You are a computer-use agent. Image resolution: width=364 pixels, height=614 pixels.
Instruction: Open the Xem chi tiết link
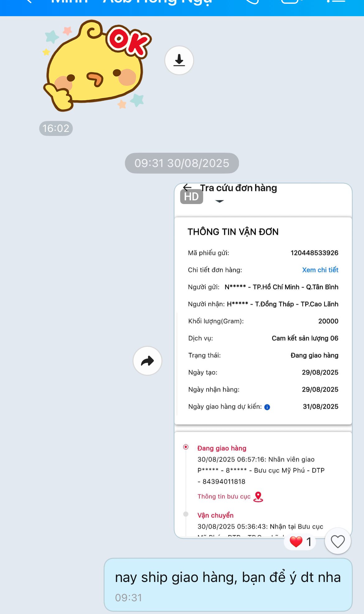point(320,270)
